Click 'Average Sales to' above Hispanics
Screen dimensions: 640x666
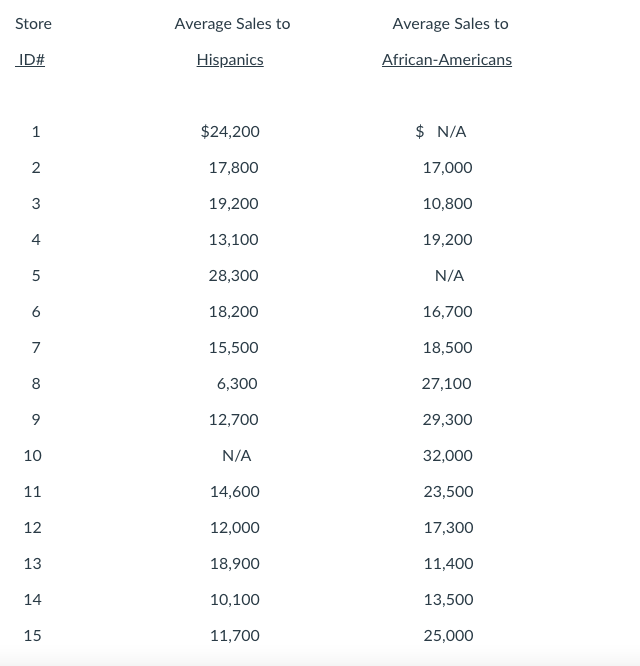232,23
